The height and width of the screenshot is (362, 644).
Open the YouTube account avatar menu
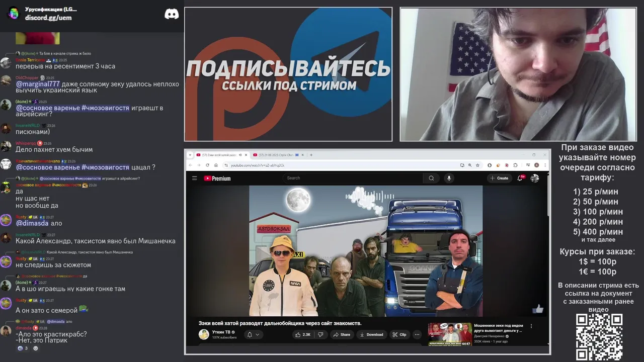point(535,178)
